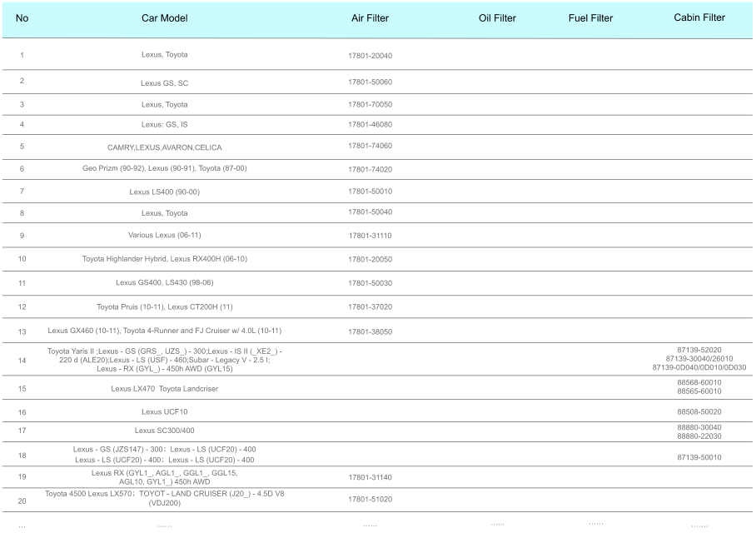Select the Fuel Filter column header
The height and width of the screenshot is (533, 756).
pos(590,18)
